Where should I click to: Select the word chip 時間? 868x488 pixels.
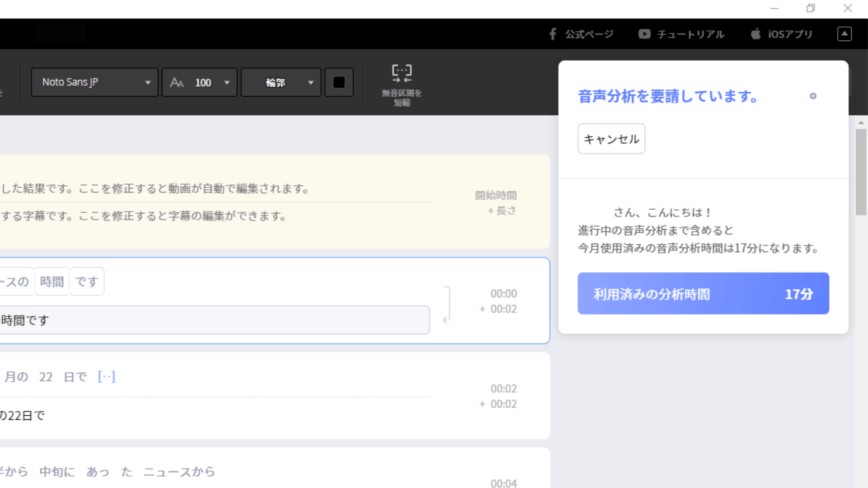click(x=52, y=282)
